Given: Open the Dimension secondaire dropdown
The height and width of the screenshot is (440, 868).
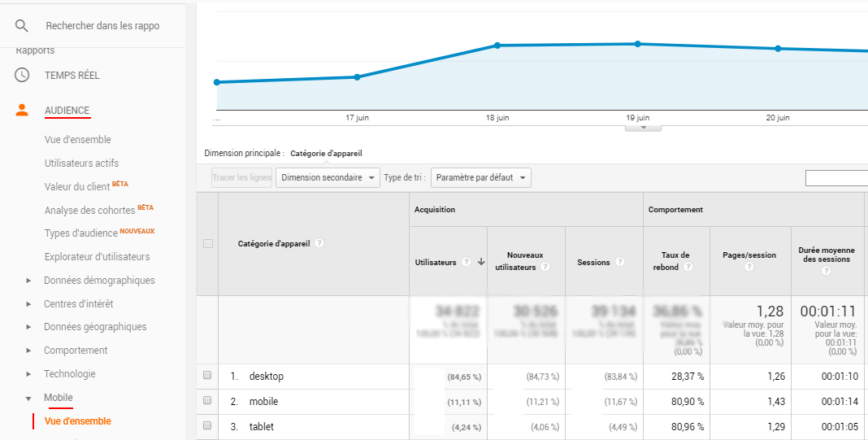Looking at the screenshot, I should (x=328, y=178).
